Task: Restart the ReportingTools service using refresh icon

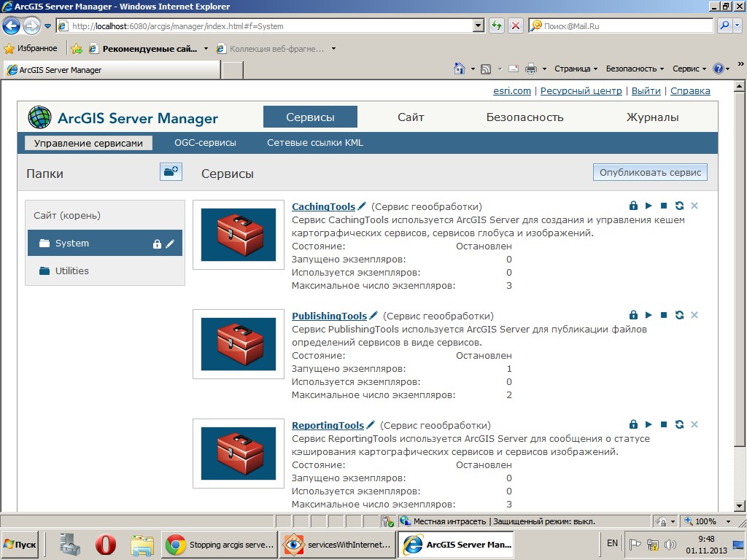Action: (x=679, y=424)
